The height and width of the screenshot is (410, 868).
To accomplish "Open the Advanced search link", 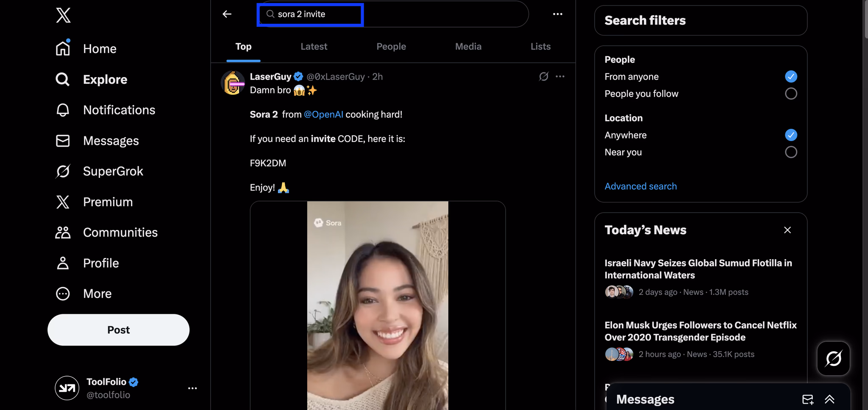I will point(640,186).
